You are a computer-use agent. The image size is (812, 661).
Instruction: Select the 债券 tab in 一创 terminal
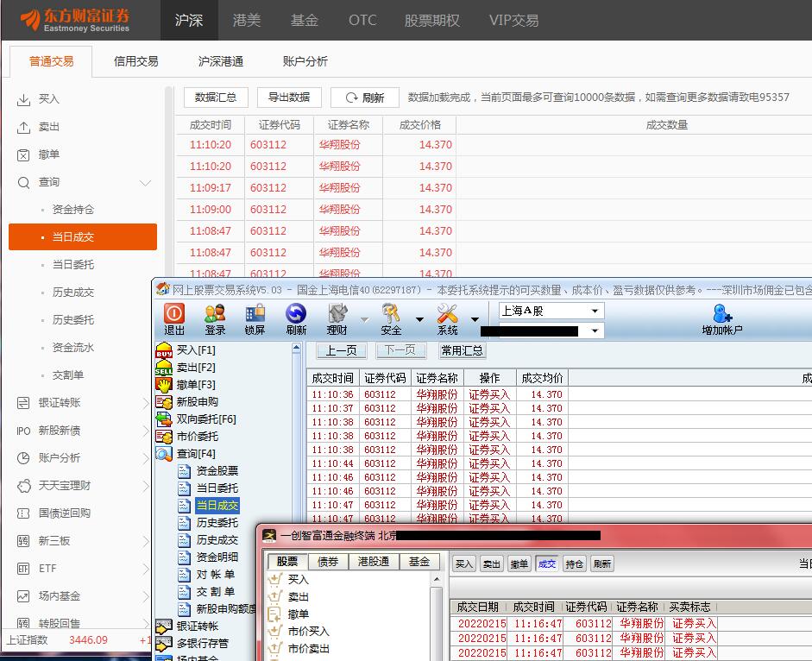coord(328,562)
